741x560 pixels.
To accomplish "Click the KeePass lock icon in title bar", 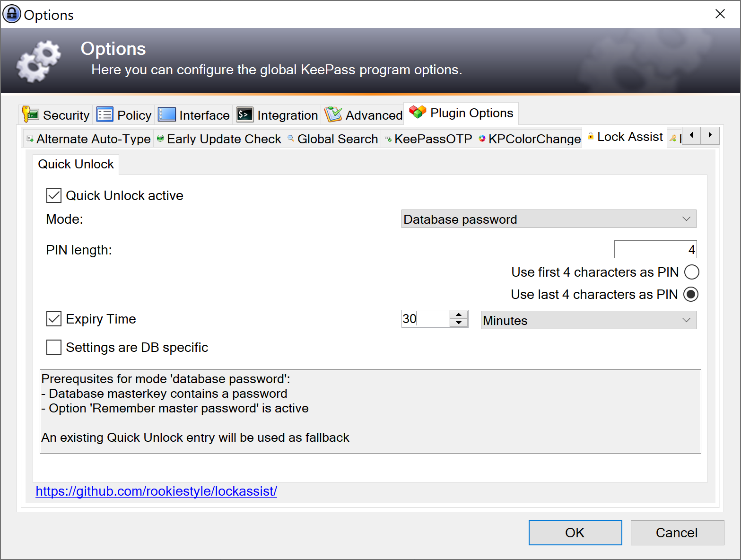I will click(x=12, y=14).
